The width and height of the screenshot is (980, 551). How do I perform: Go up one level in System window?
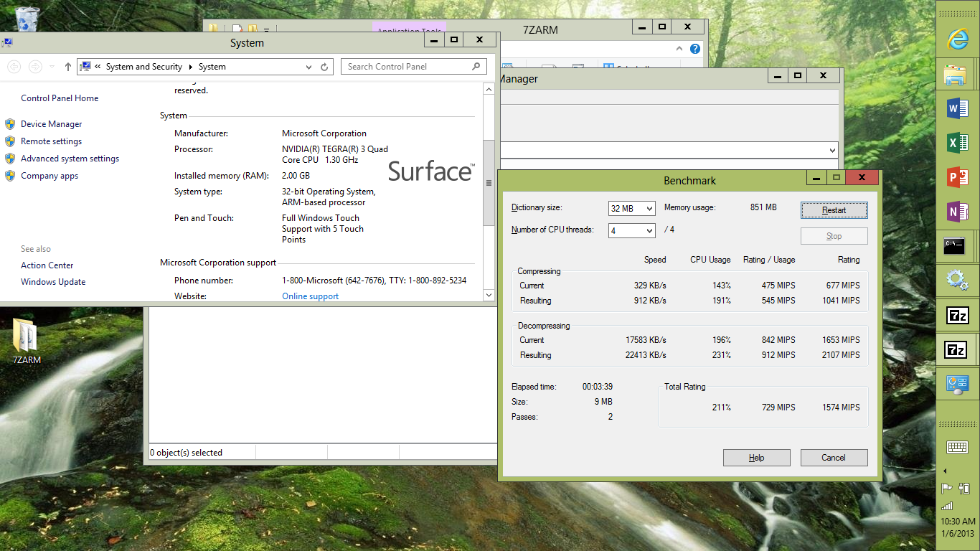click(68, 67)
